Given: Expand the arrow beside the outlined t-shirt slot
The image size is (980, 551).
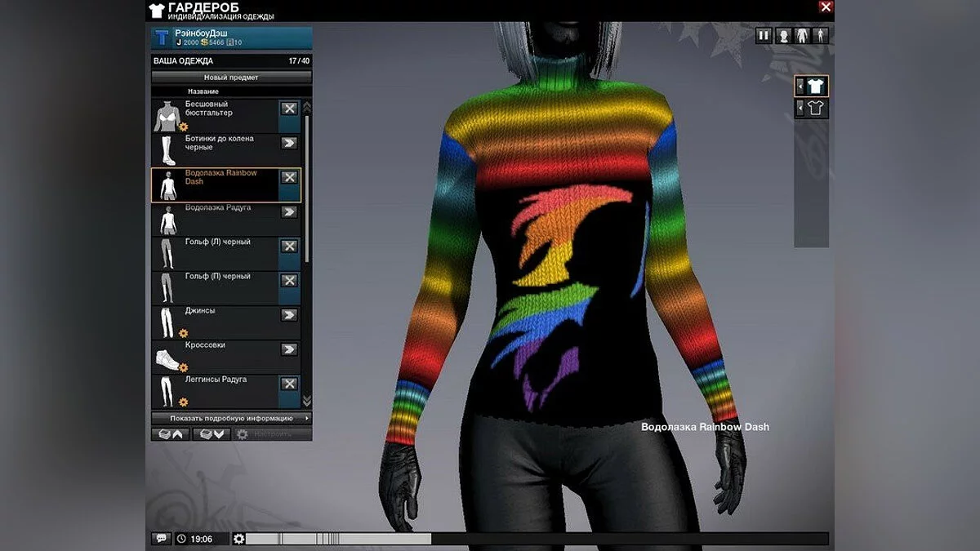Looking at the screenshot, I should [800, 108].
